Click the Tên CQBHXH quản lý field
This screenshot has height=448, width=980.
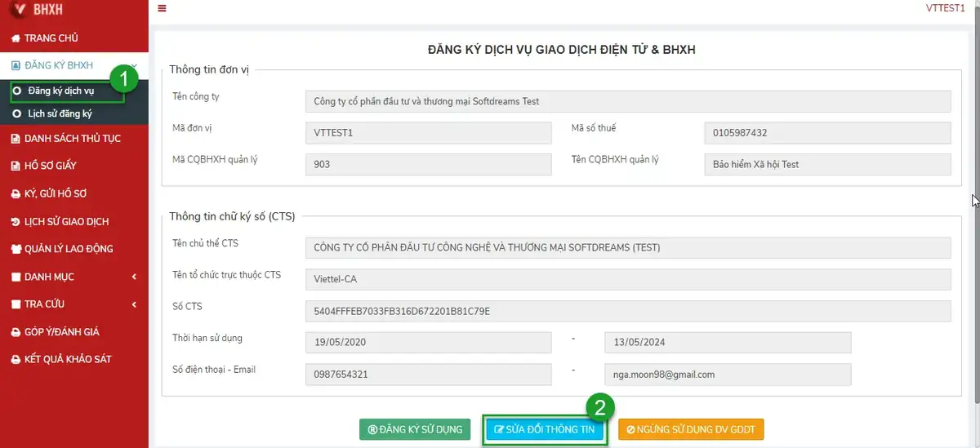click(828, 164)
